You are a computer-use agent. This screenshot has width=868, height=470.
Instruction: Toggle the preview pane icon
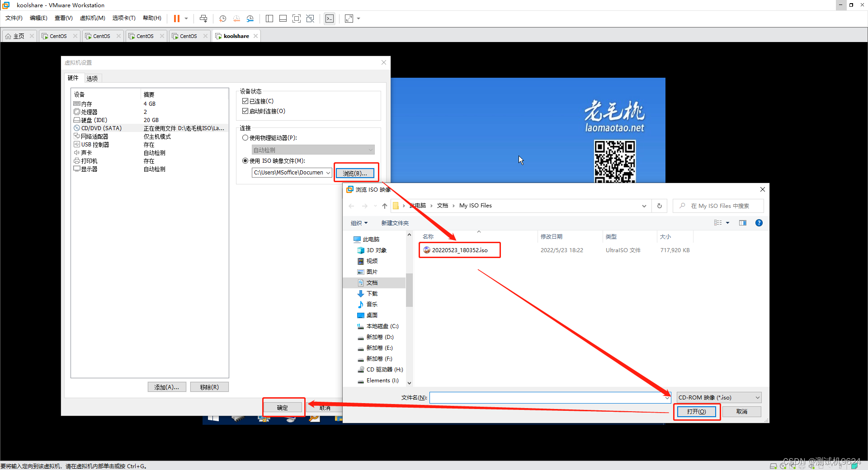tap(743, 223)
